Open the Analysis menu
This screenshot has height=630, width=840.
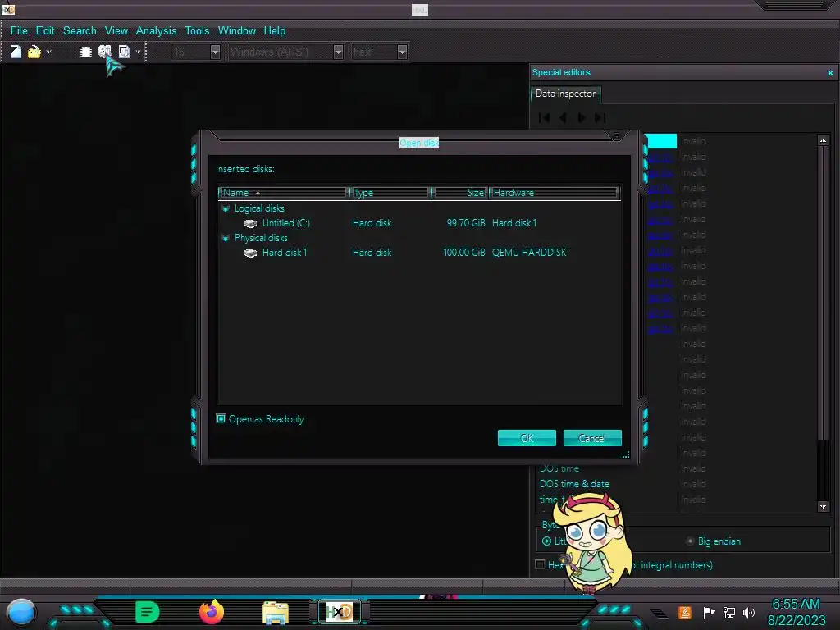(x=156, y=30)
